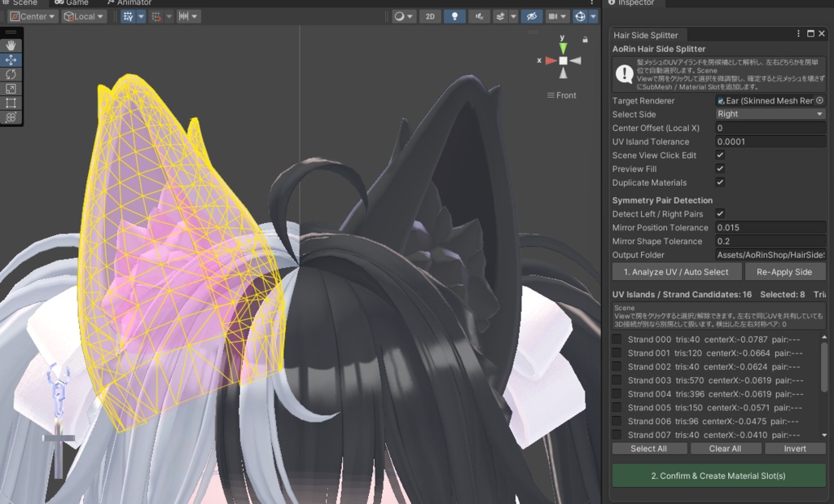Open the draw mode dropdown arrow

[410, 16]
